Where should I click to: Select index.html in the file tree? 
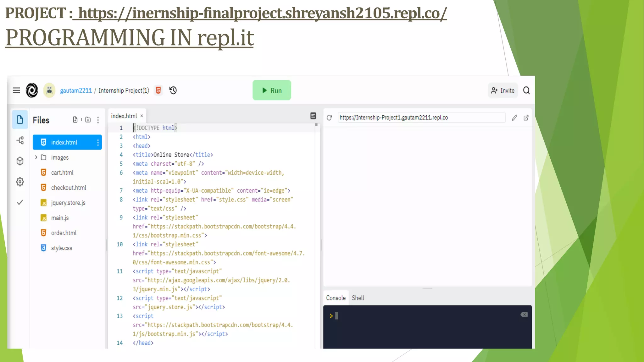(x=67, y=142)
